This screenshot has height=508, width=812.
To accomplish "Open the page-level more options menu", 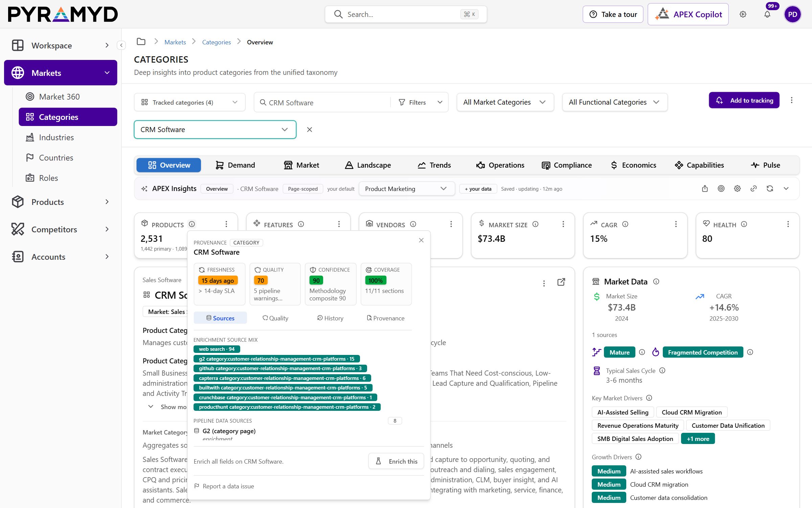I will (791, 100).
